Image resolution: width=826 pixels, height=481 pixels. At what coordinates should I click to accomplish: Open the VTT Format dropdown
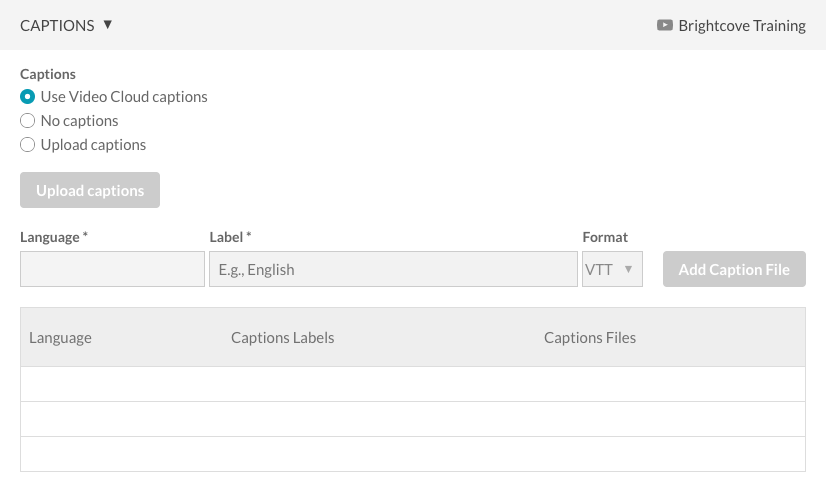coord(612,269)
